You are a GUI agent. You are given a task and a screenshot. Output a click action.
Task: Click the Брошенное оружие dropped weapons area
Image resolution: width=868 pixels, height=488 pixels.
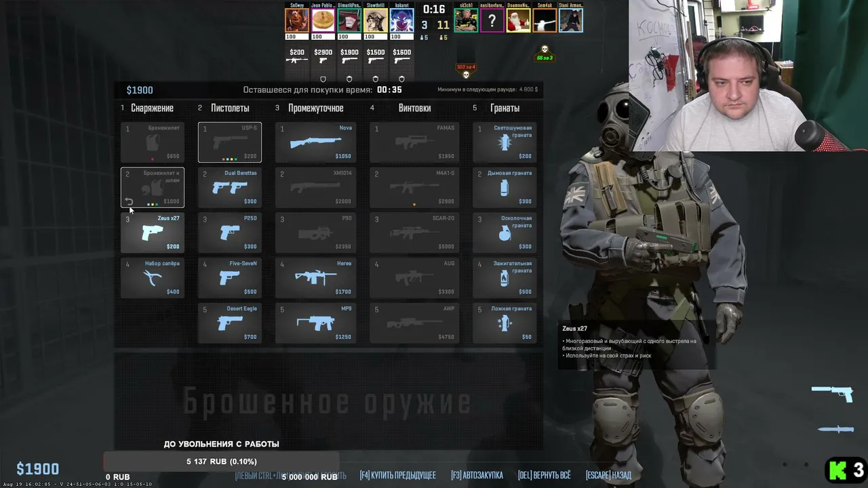coord(328,403)
